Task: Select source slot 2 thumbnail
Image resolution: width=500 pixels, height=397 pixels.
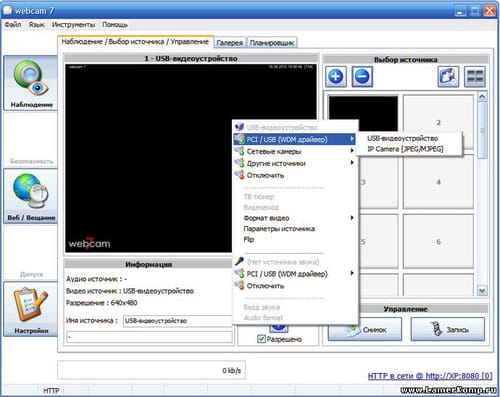Action: click(438, 122)
